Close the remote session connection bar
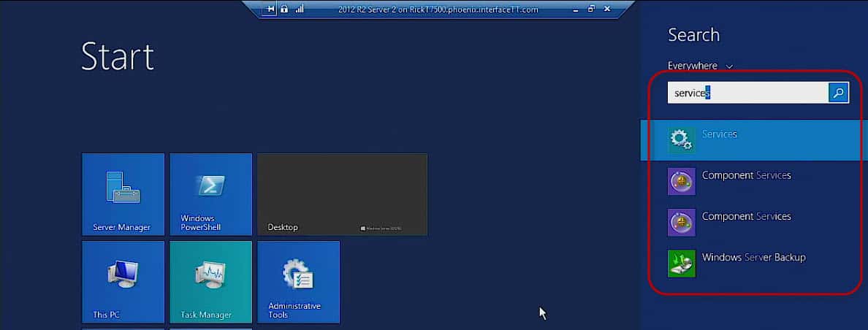Screen dimensions: 868x330 pos(607,9)
